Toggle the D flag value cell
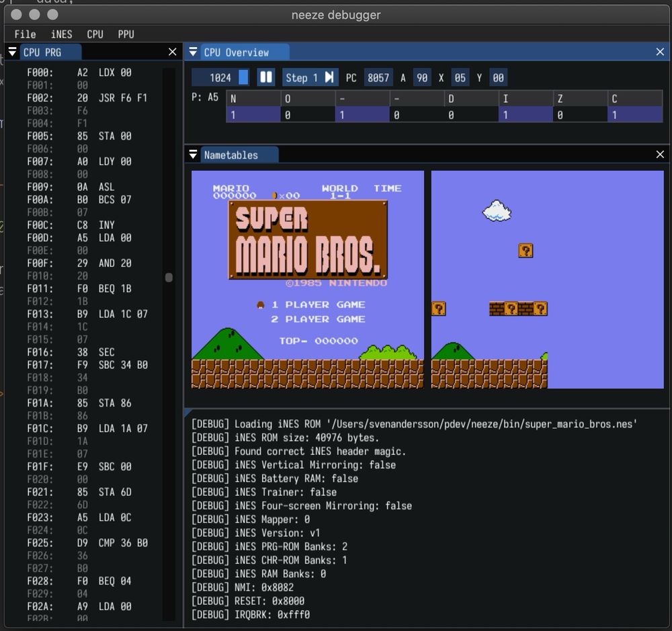 (471, 115)
